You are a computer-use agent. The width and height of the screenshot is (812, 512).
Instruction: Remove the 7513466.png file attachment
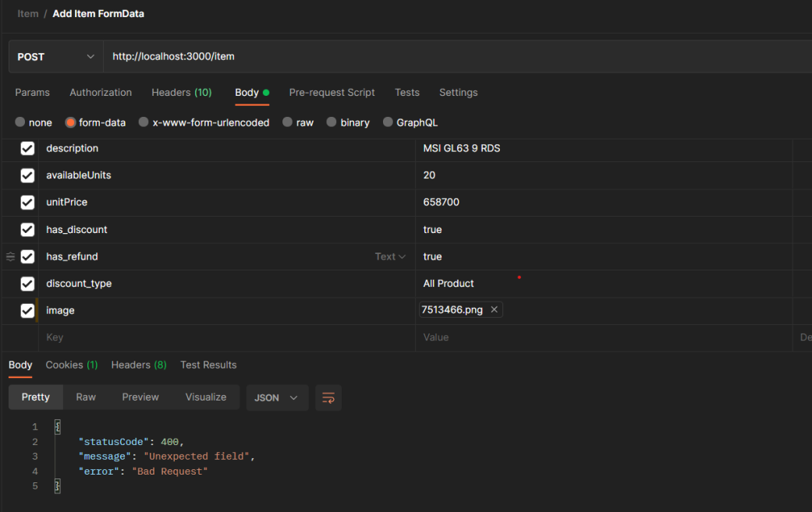click(494, 309)
